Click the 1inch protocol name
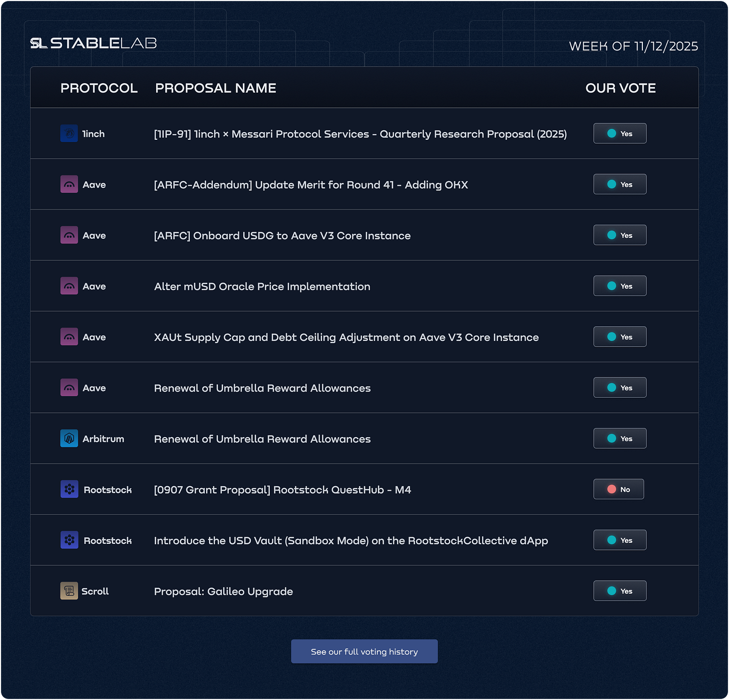Image resolution: width=729 pixels, height=700 pixels. pyautogui.click(x=94, y=134)
